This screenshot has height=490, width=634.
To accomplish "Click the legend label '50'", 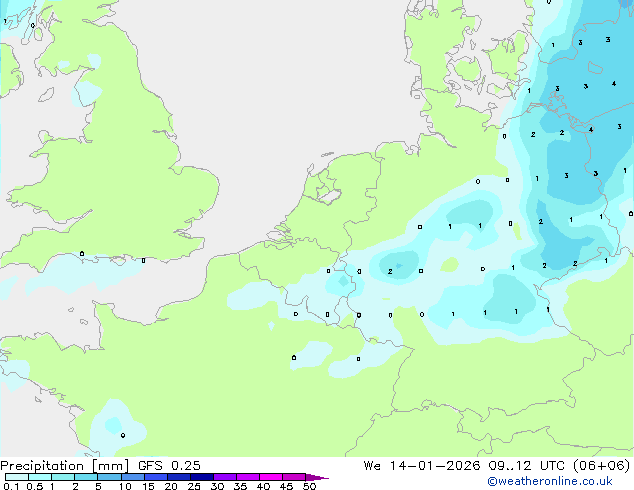I will coord(309,486).
